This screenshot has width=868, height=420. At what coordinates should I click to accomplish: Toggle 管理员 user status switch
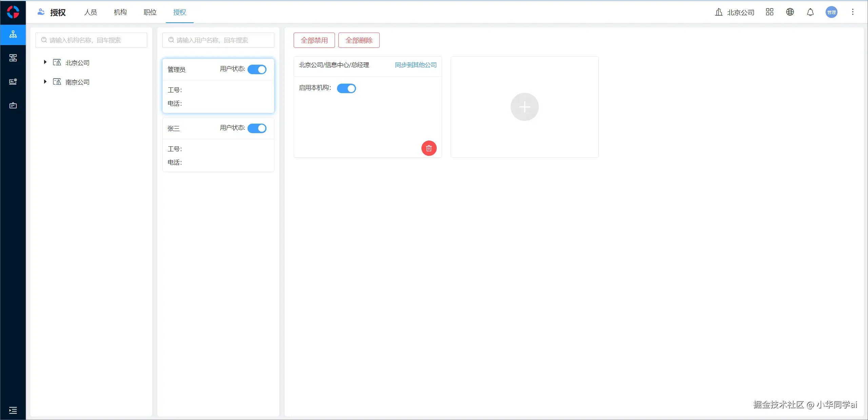(x=257, y=69)
